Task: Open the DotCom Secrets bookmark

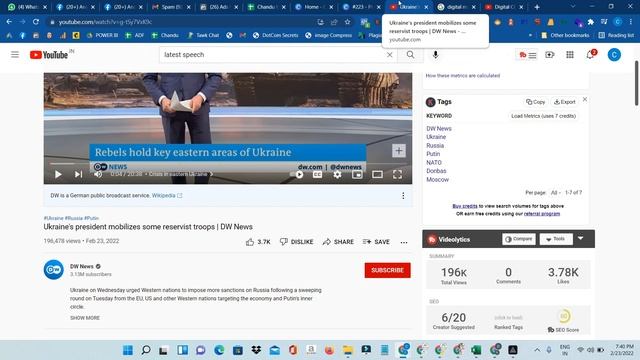Action: pos(276,36)
